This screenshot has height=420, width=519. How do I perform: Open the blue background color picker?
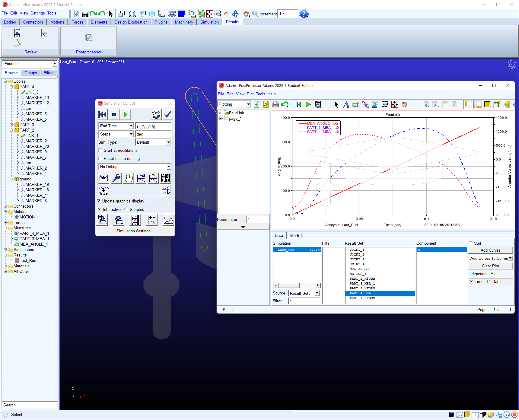coord(182,14)
